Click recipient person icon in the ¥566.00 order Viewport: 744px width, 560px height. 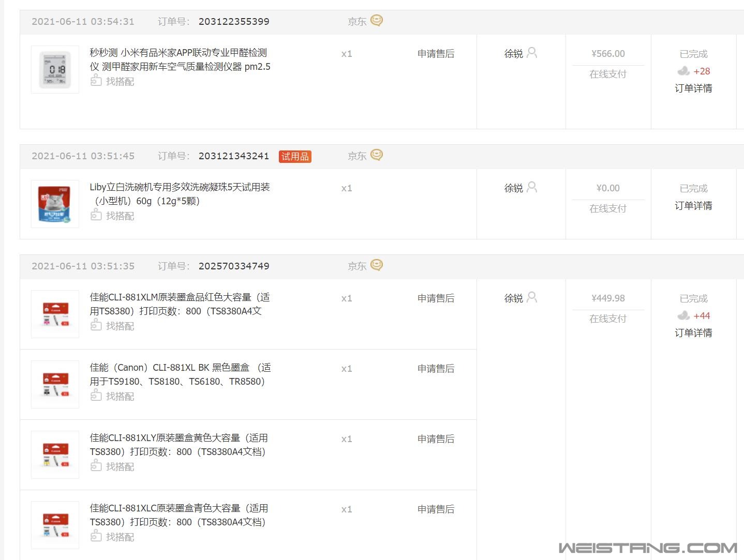[532, 53]
